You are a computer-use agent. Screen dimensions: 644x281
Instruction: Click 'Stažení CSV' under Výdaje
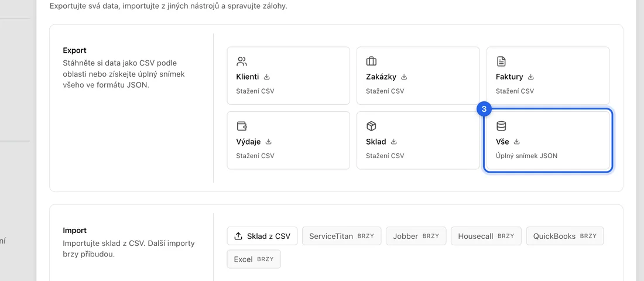tap(255, 156)
